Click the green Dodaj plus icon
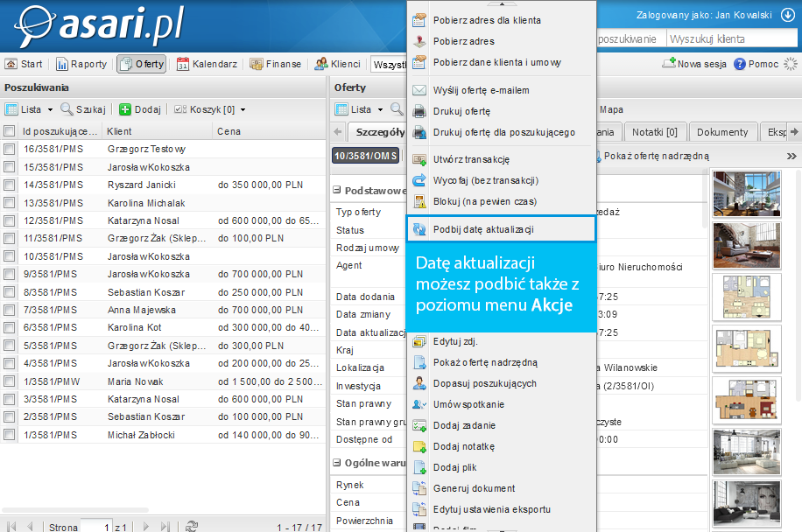The width and height of the screenshot is (802, 532). pyautogui.click(x=125, y=109)
